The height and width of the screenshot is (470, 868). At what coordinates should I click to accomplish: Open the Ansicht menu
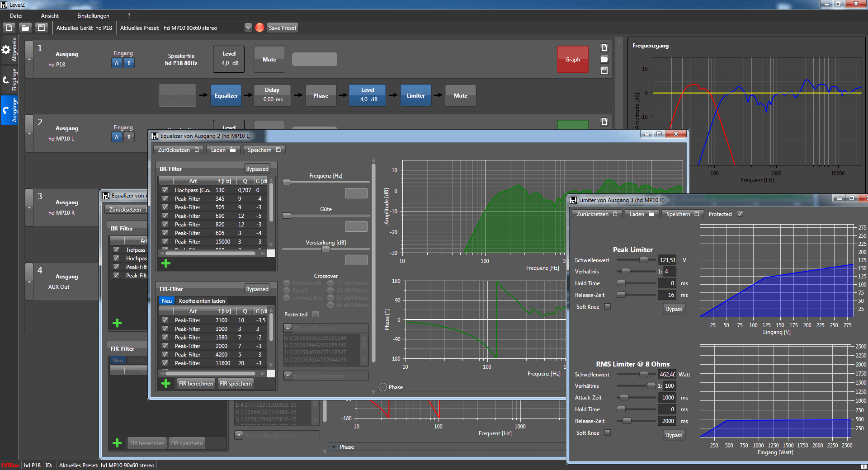(50, 16)
